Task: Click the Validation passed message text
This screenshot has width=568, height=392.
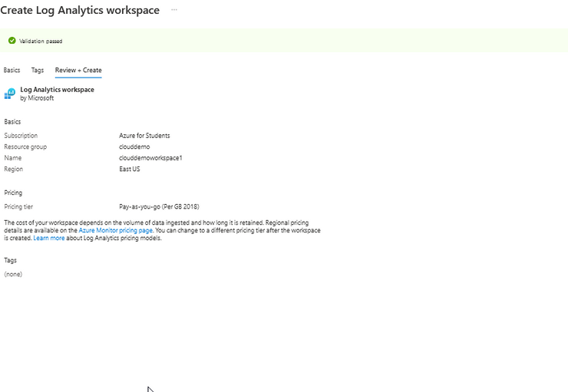Action: [x=41, y=41]
